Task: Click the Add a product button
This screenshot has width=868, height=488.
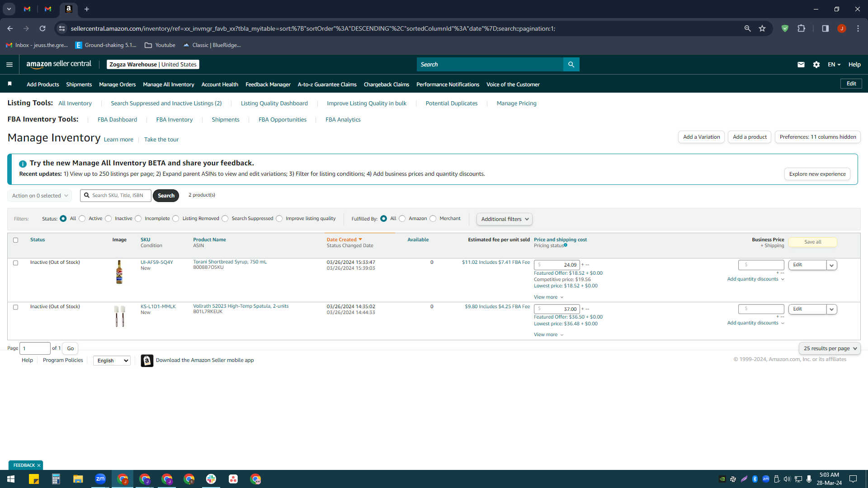Action: point(750,137)
